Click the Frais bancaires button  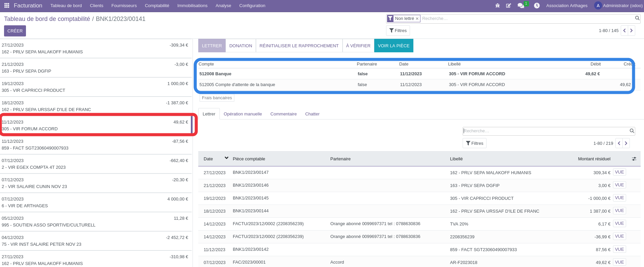pyautogui.click(x=217, y=98)
